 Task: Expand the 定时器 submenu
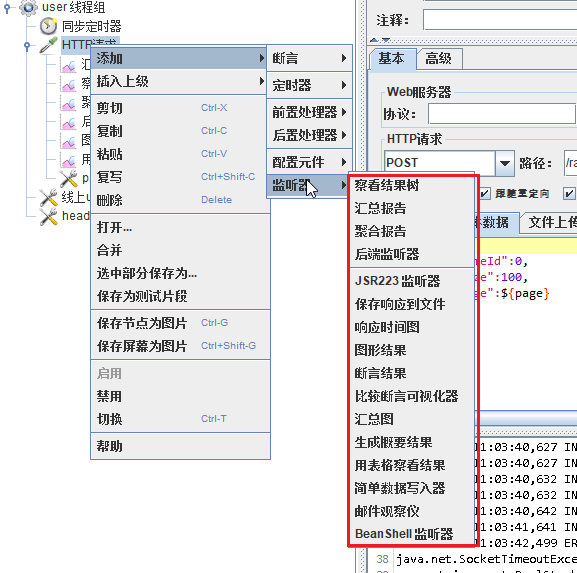pyautogui.click(x=309, y=85)
